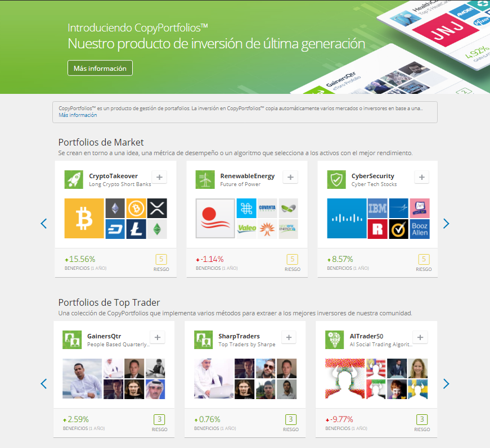The width and height of the screenshot is (490, 448).
Task: Select the IBM logo tile
Action: (x=377, y=208)
